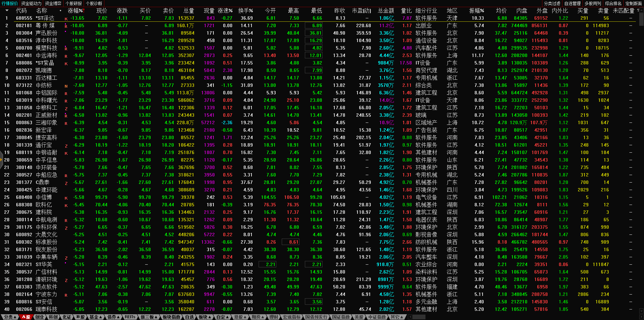Click the dot column header after 名称

point(60,11)
